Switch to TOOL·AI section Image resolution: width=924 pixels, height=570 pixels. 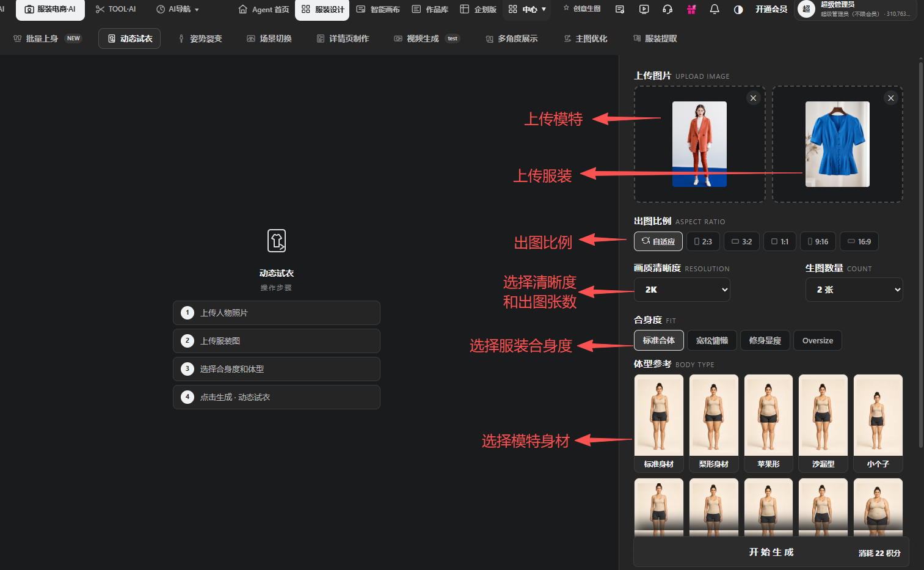[x=116, y=9]
